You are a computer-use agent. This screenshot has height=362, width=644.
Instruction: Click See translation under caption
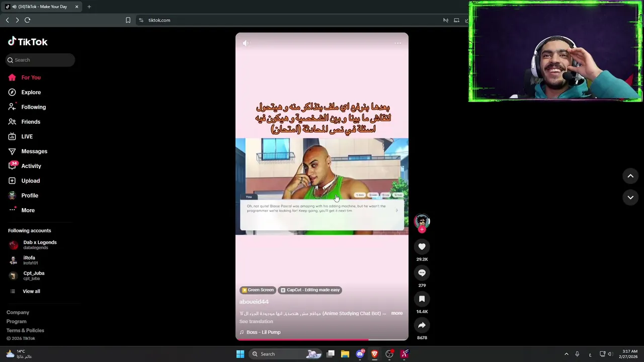tap(256, 322)
